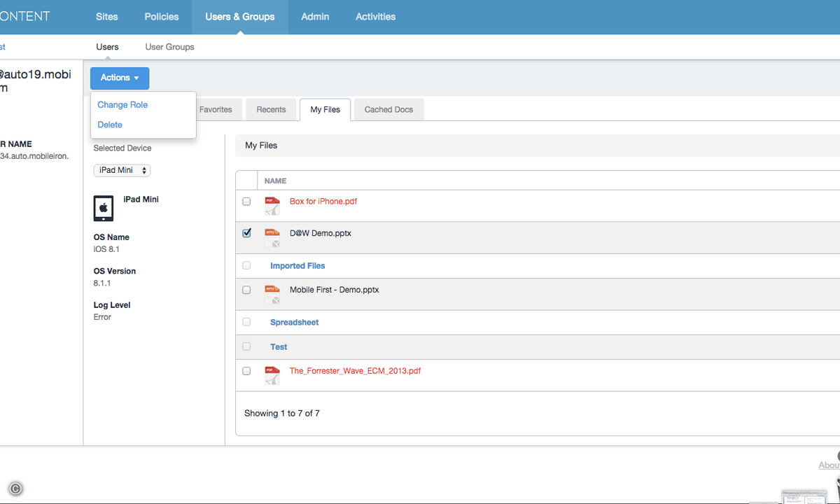
Task: Click the PDF icon for Box for iPhone.pdf
Action: (272, 206)
